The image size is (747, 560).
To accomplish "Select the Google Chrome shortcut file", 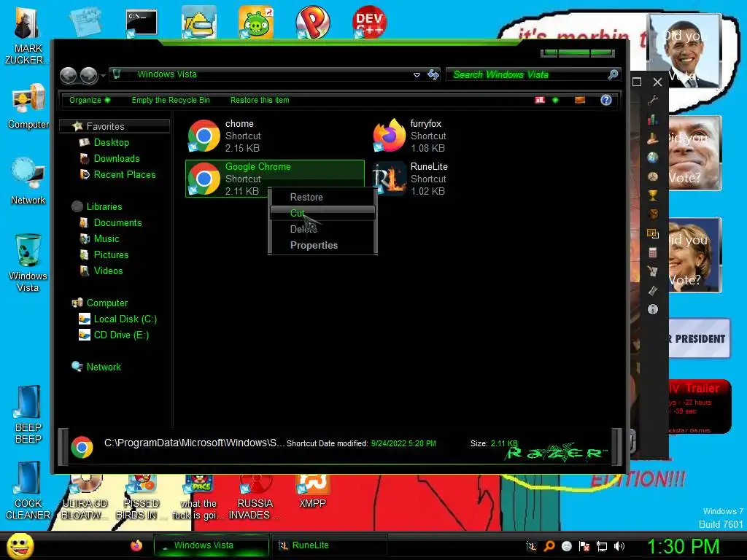I will pos(275,179).
